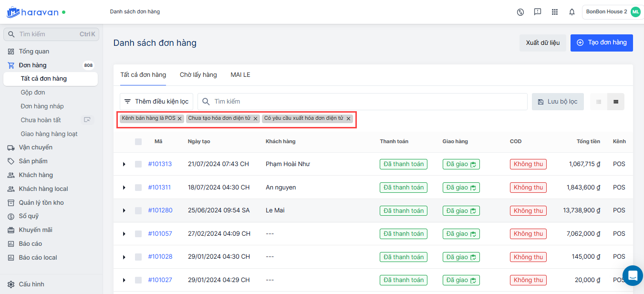Click the feedback message icon in header
This screenshot has width=644, height=294.
pyautogui.click(x=538, y=12)
